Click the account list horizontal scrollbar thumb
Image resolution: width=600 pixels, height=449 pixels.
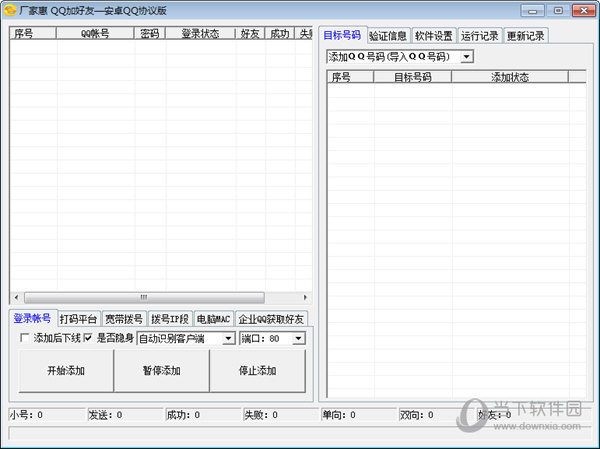coord(144,297)
